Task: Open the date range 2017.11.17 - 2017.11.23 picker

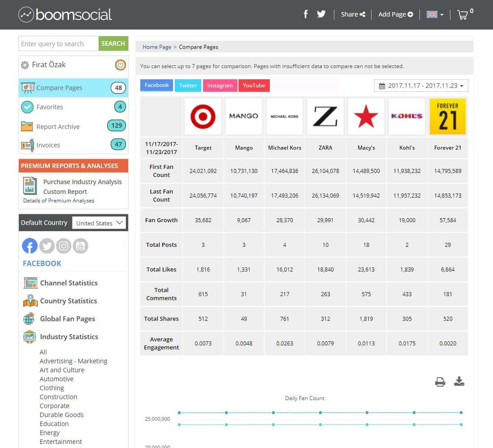Action: coord(421,86)
